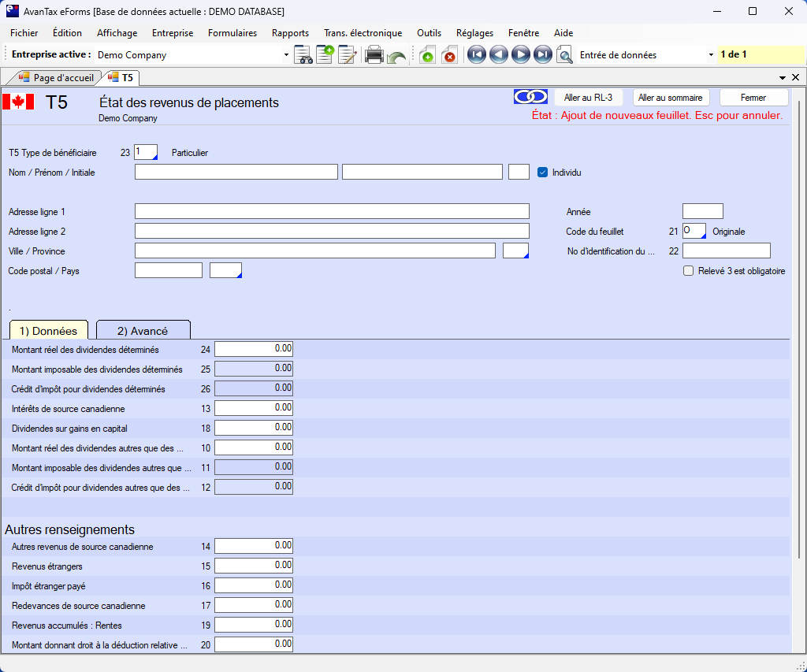Screen dimensions: 807x672
Task: Open the Formulaires menu
Action: tap(232, 33)
